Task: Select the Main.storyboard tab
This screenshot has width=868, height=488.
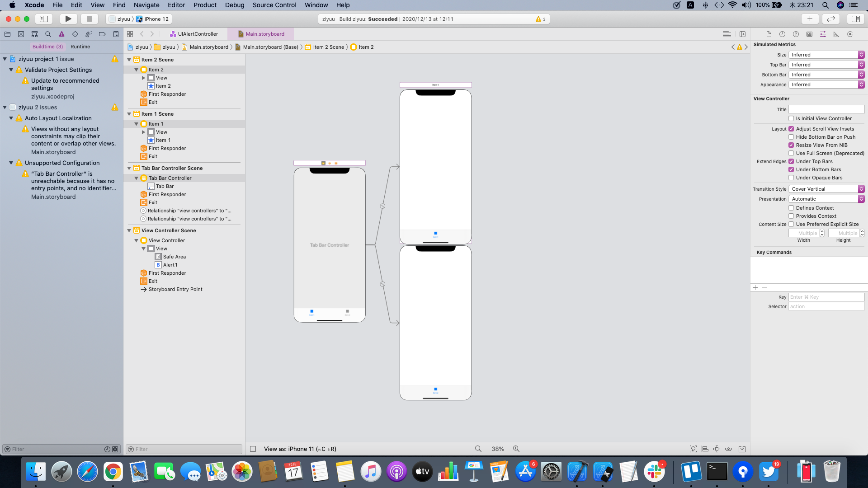Action: click(x=264, y=34)
